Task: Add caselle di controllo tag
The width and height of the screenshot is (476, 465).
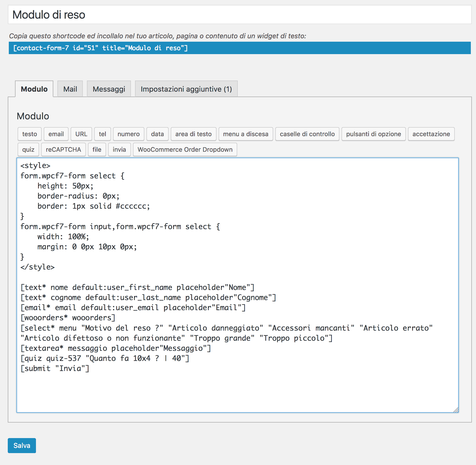Action: pos(307,134)
